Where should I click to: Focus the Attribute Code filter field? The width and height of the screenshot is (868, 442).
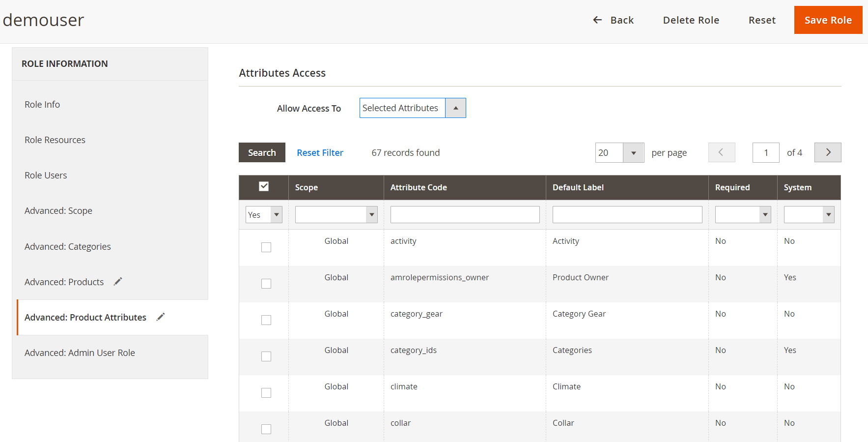[x=465, y=215]
